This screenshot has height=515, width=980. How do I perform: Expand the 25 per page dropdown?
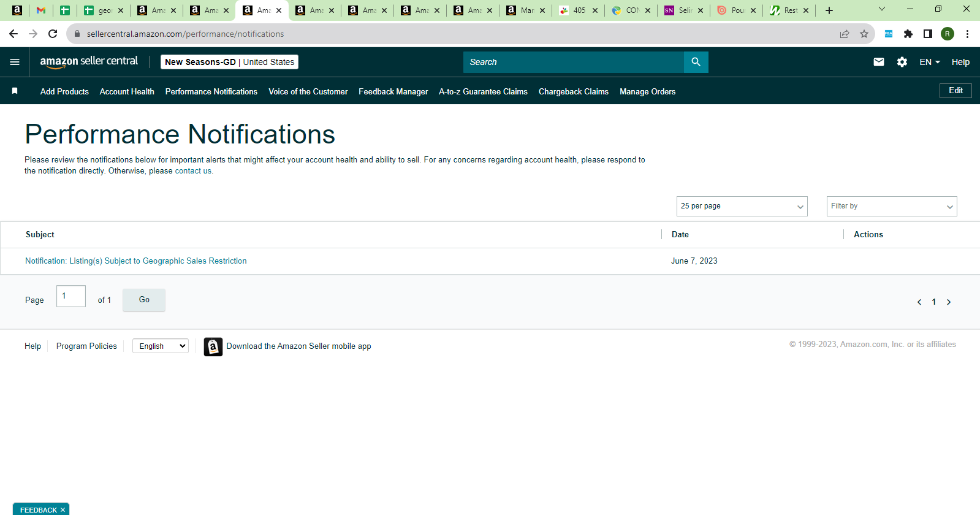pos(742,206)
